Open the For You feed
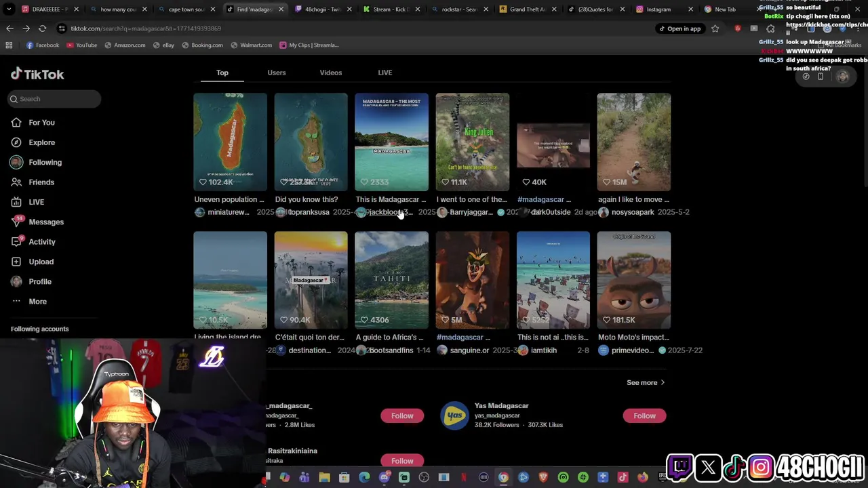 [33, 123]
